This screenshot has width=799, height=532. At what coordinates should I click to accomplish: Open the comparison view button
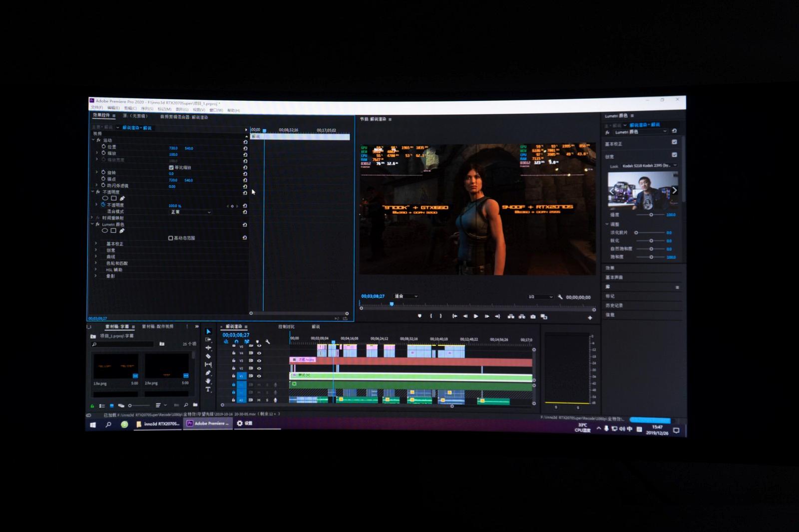544,317
